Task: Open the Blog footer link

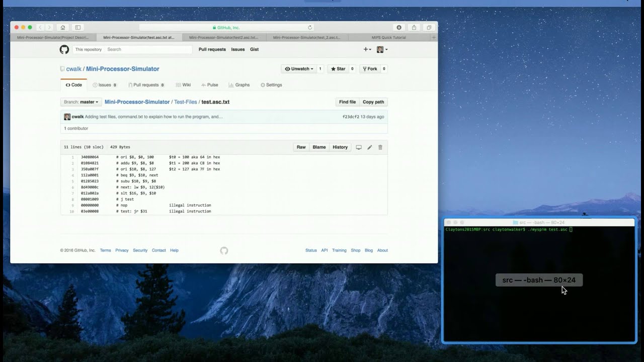Action: pyautogui.click(x=369, y=250)
